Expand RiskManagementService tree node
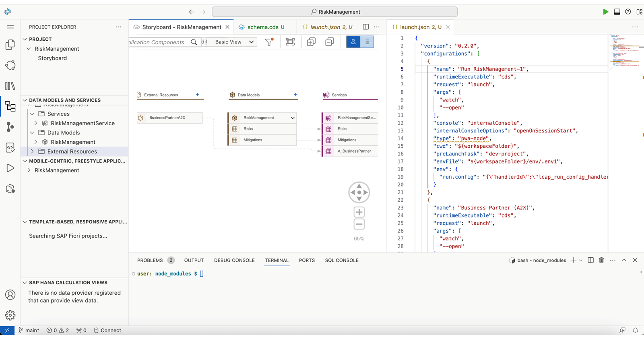644x339 pixels. (35, 123)
